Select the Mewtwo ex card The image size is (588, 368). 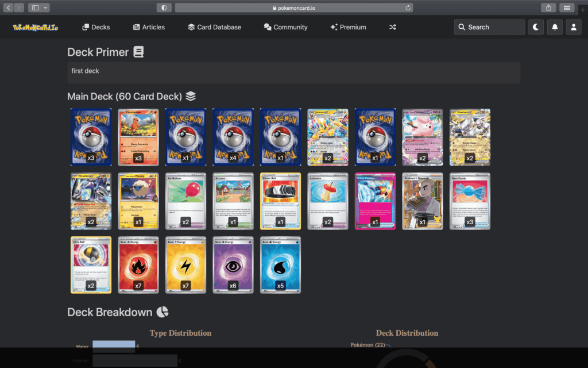pyautogui.click(x=470, y=137)
